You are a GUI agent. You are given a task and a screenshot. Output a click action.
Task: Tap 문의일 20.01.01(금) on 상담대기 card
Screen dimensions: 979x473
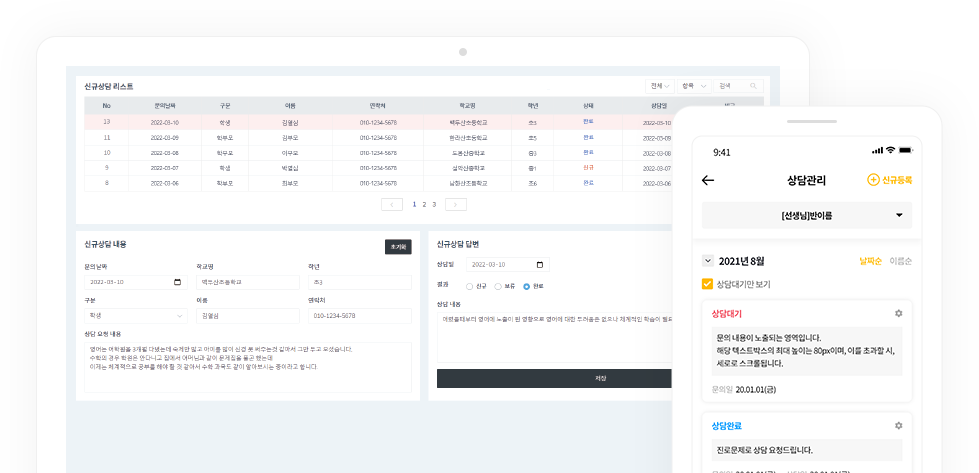point(744,389)
